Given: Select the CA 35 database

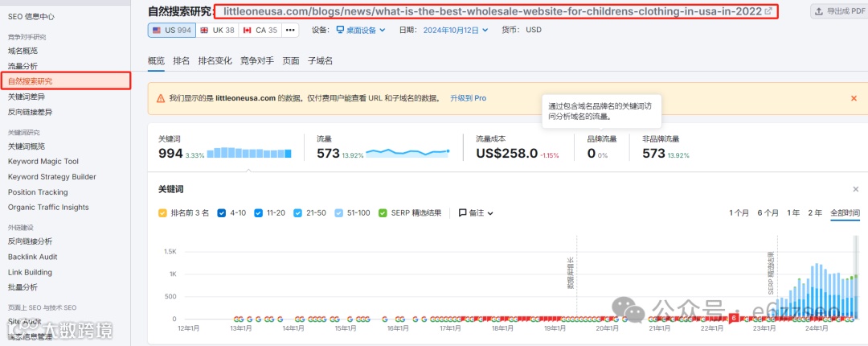Looking at the screenshot, I should click(x=260, y=30).
